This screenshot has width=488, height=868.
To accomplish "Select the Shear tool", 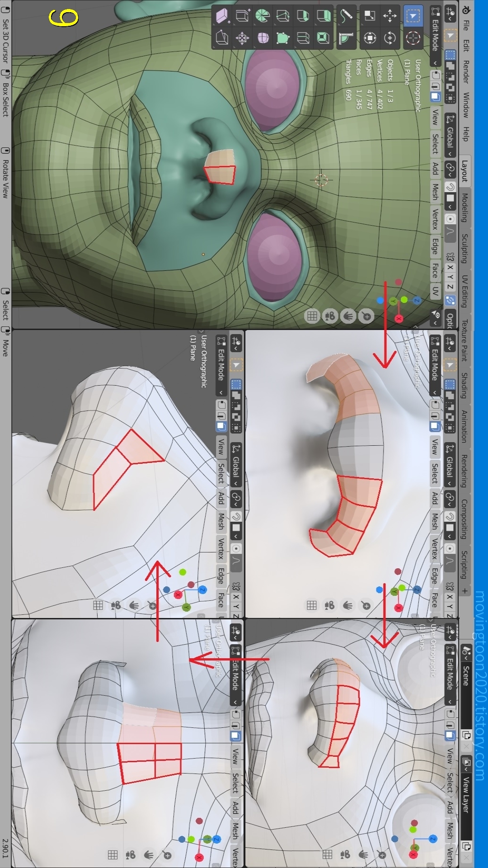I will click(x=222, y=16).
